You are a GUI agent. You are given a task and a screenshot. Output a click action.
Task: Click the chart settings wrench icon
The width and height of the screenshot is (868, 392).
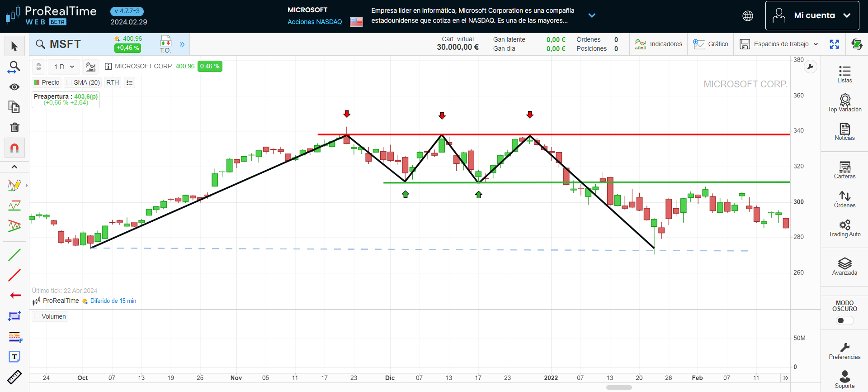click(811, 67)
